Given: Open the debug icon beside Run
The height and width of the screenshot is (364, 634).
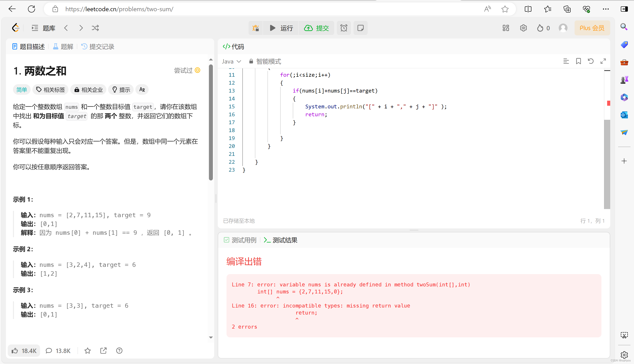Looking at the screenshot, I should pyautogui.click(x=256, y=28).
